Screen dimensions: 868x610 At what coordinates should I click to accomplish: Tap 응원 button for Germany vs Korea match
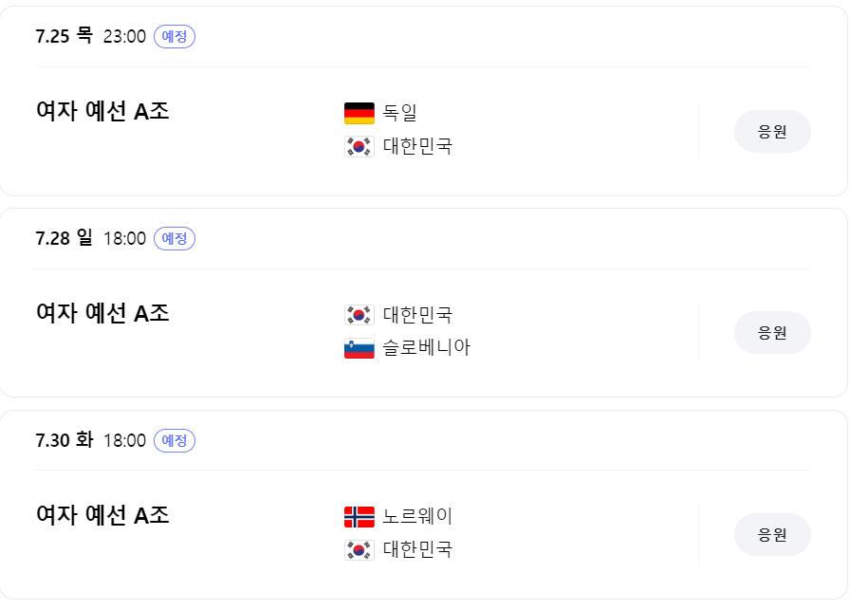coord(772,131)
